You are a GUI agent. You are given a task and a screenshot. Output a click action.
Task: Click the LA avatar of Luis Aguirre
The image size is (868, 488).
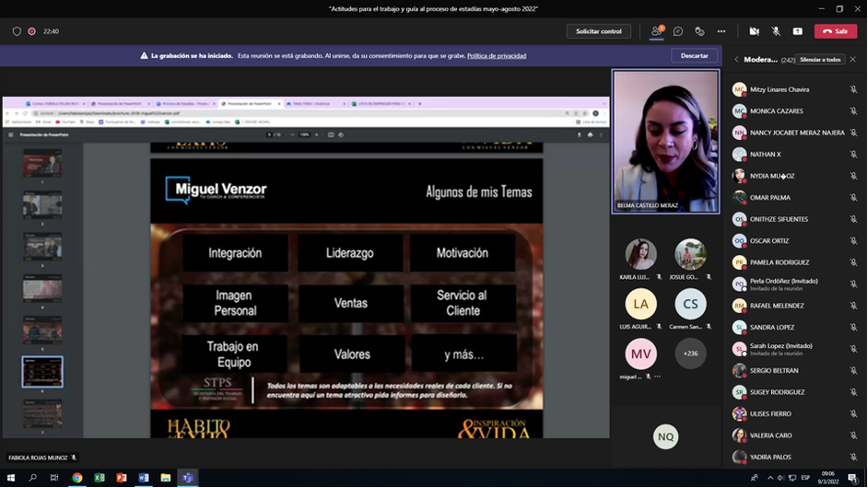tap(641, 304)
